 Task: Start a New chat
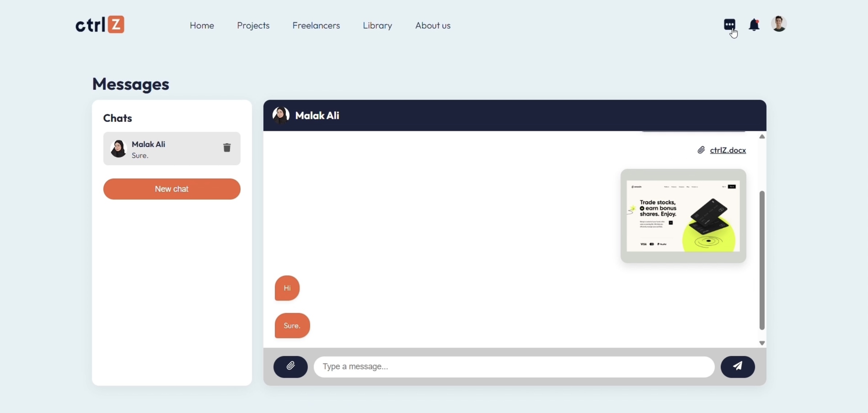pos(172,189)
